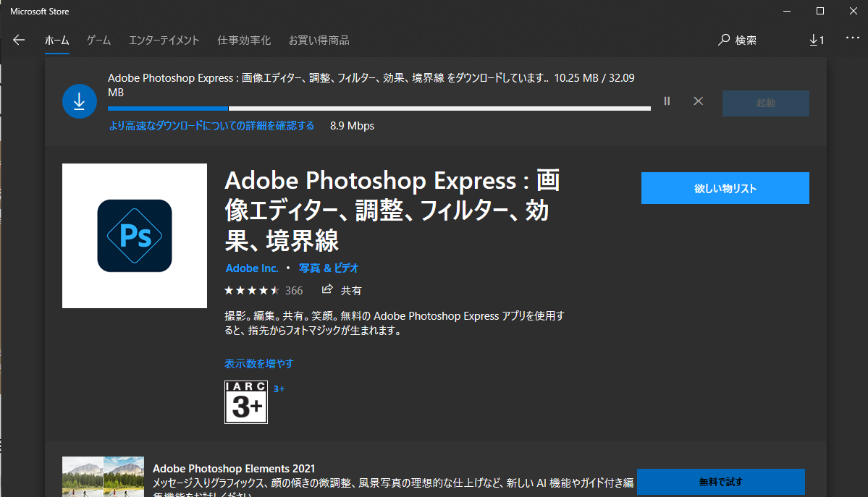
Task: Click the download progress bar
Action: [x=379, y=109]
